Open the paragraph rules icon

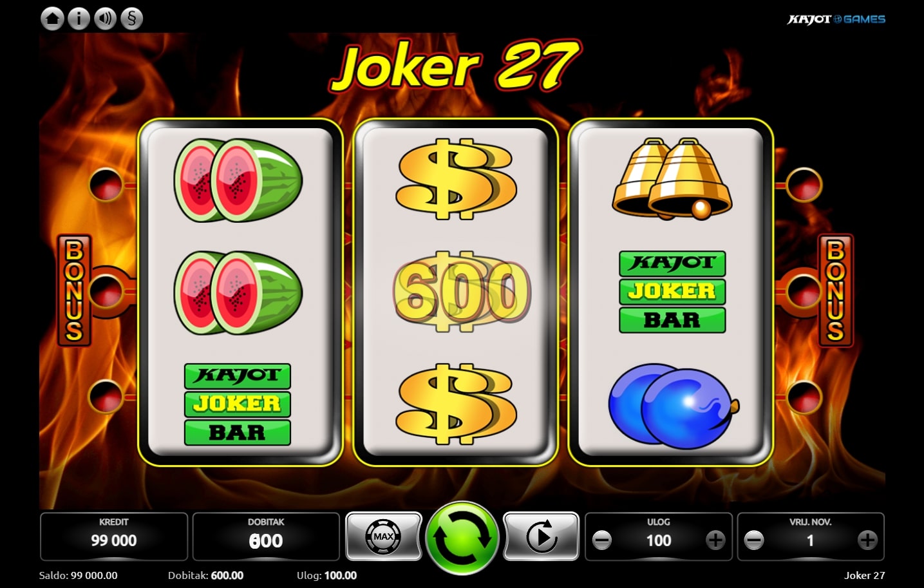click(131, 18)
